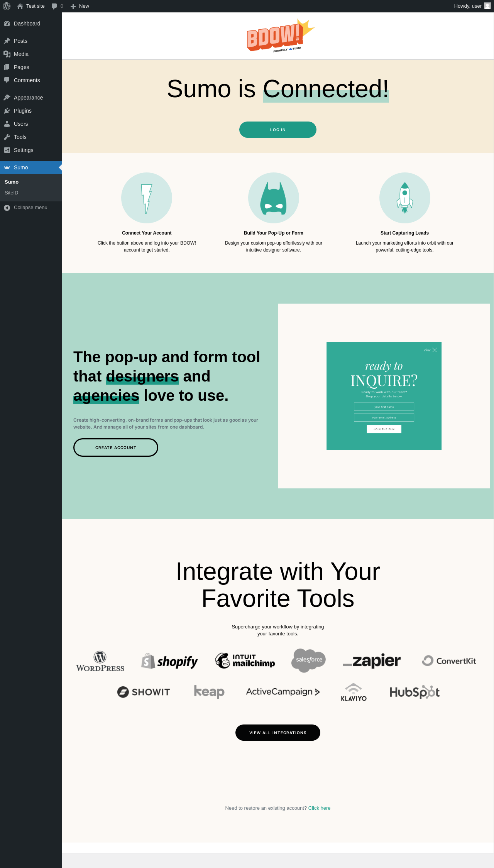The image size is (494, 868).
Task: Click the Pages icon in sidebar
Action: point(7,67)
